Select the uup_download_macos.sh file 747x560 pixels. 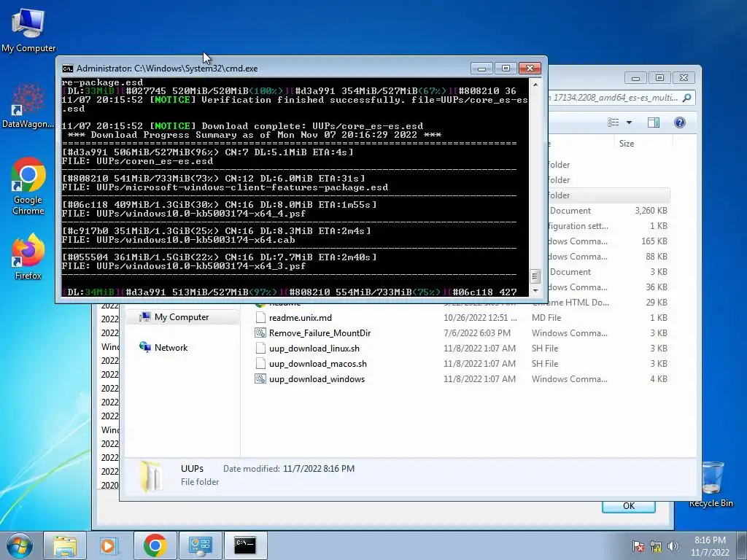click(x=318, y=363)
